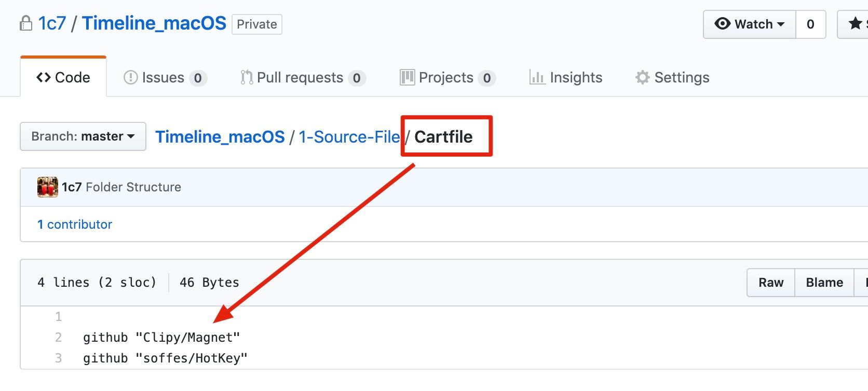Click the github "Clipy/Magnet" code line

click(x=161, y=338)
